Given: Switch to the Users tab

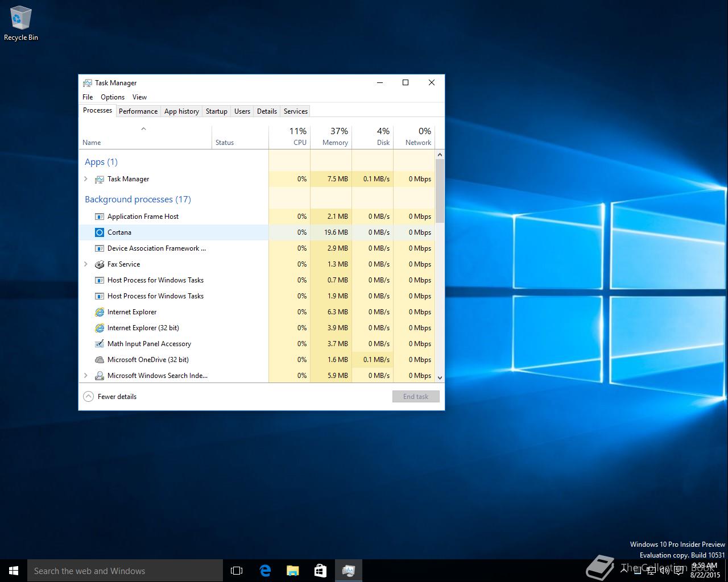Looking at the screenshot, I should coord(242,111).
